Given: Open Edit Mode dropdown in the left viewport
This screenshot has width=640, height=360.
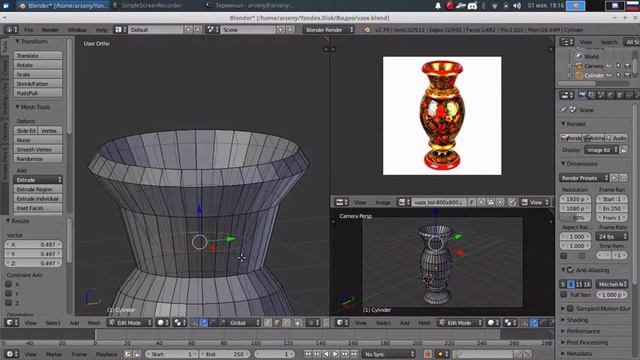Looking at the screenshot, I should (x=130, y=323).
